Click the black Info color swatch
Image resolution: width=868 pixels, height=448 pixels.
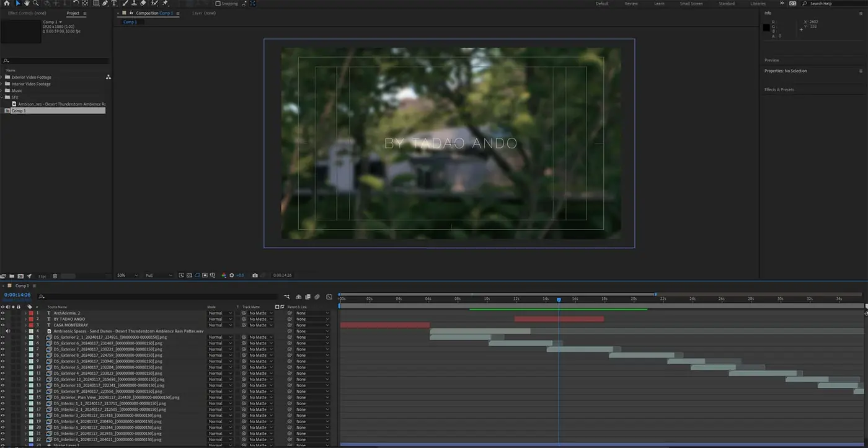766,27
